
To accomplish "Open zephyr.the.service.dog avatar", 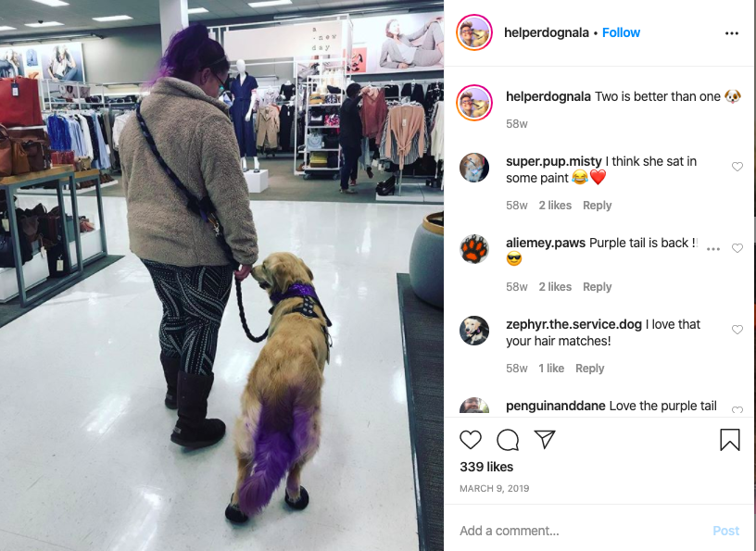I will coord(474,331).
